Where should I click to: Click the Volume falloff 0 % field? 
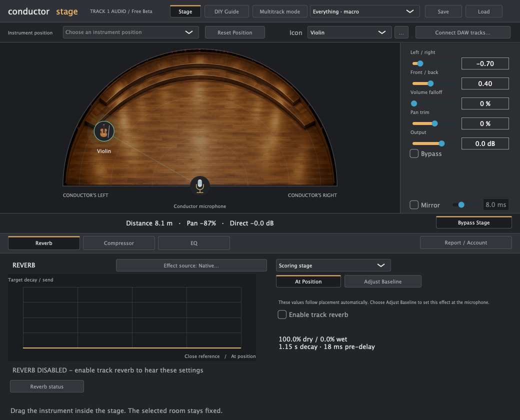[485, 103]
